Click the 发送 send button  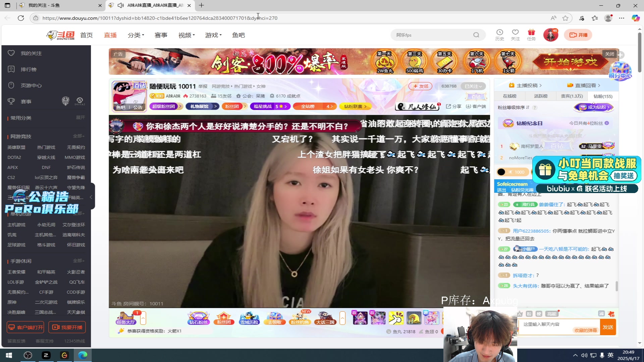(608, 327)
